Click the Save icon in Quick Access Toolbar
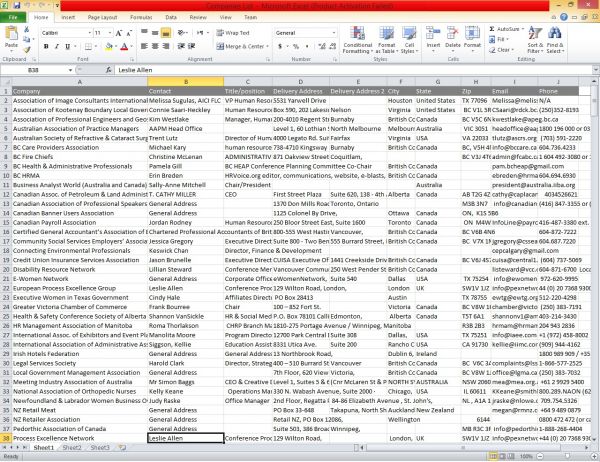Viewport: 600px width, 462px height. (x=17, y=5)
